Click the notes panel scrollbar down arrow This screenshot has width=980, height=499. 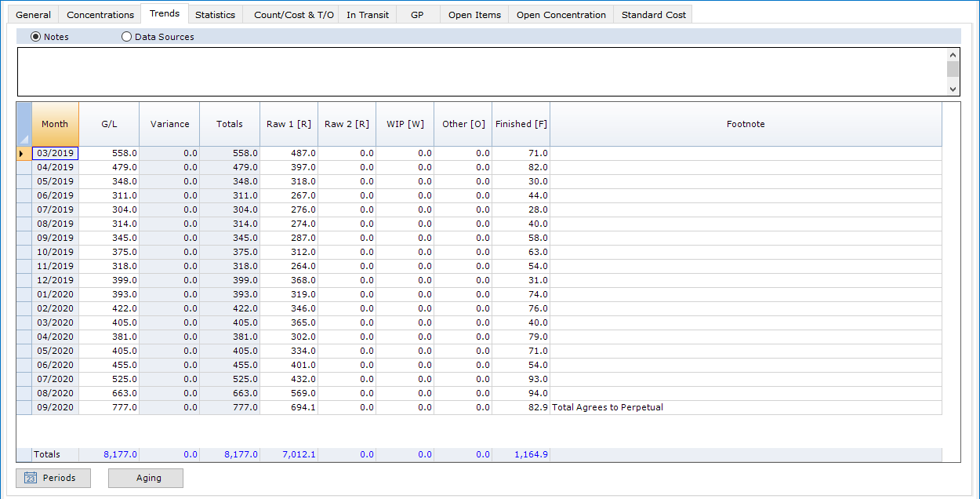click(x=953, y=89)
